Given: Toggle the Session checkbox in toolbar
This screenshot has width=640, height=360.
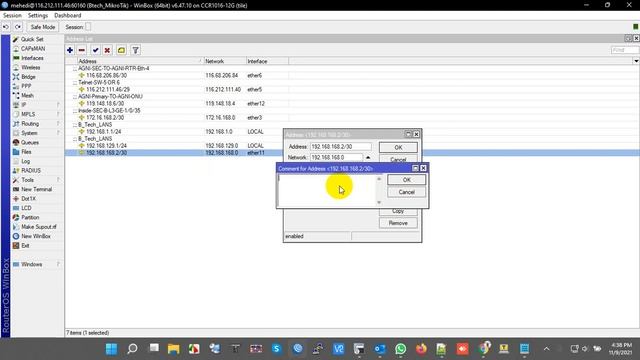Looking at the screenshot, I should [x=88, y=27].
